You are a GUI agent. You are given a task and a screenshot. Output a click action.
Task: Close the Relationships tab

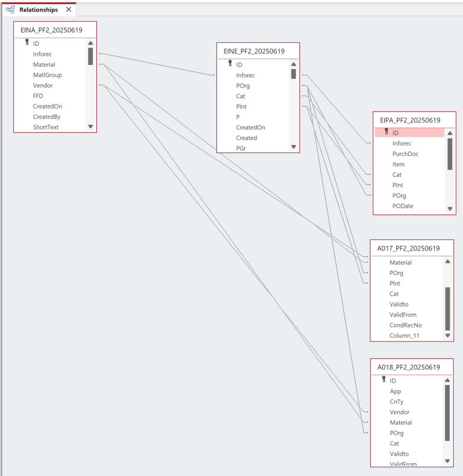click(68, 10)
